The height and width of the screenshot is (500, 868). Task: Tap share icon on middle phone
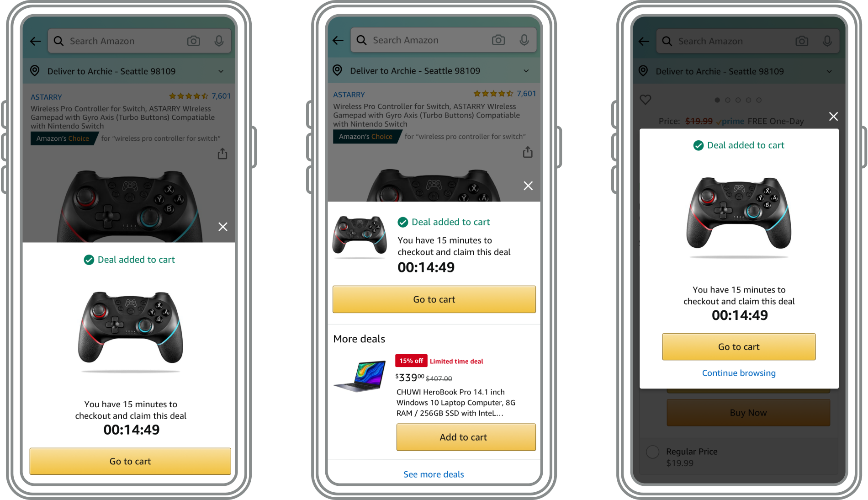coord(528,152)
